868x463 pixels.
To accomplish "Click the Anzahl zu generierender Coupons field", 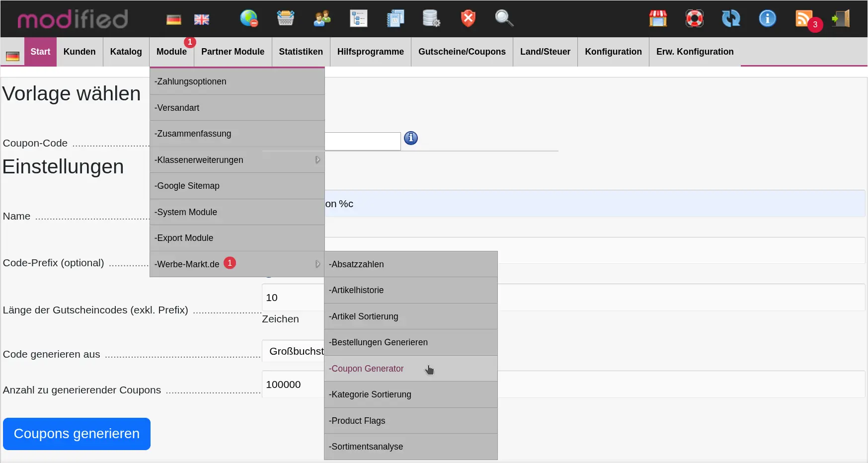I will 292,385.
